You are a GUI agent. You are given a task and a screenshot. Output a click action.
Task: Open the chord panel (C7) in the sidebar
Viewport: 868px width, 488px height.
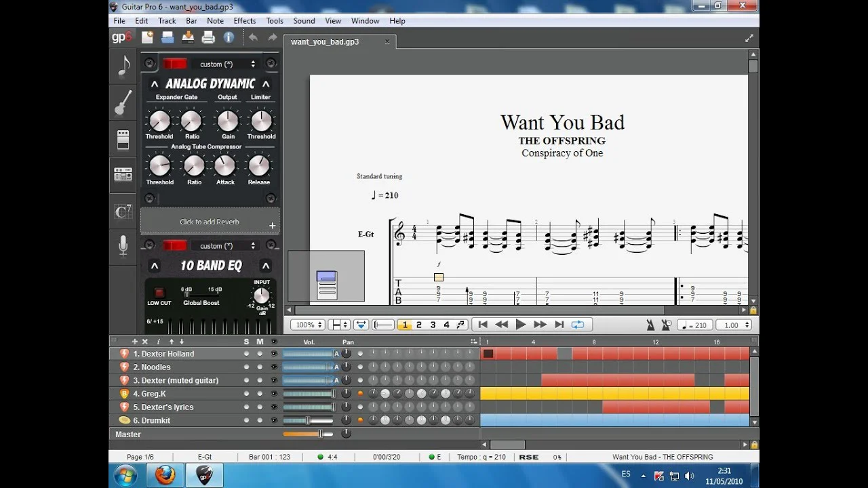tap(123, 212)
